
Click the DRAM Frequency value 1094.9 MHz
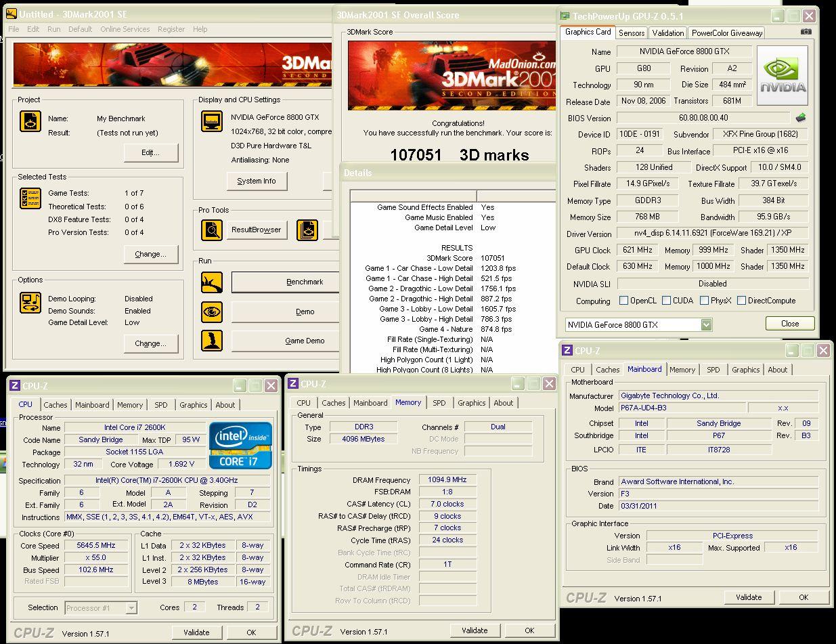click(x=447, y=479)
